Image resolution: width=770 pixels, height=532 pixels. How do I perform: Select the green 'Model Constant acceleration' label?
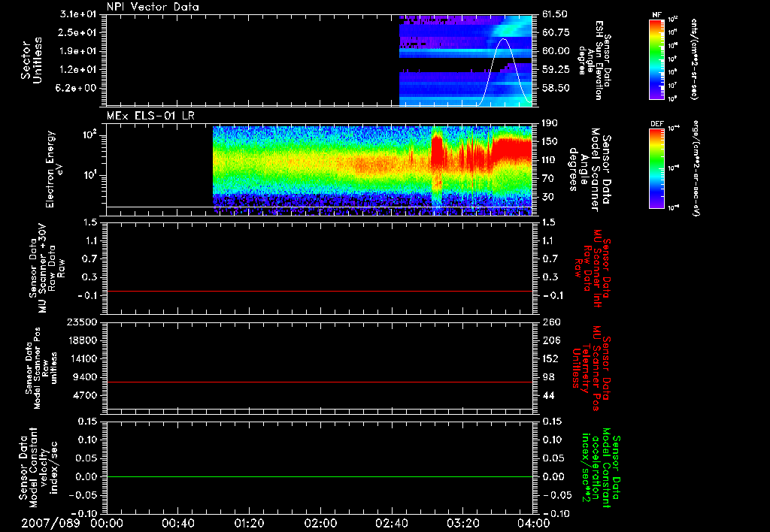pos(601,468)
